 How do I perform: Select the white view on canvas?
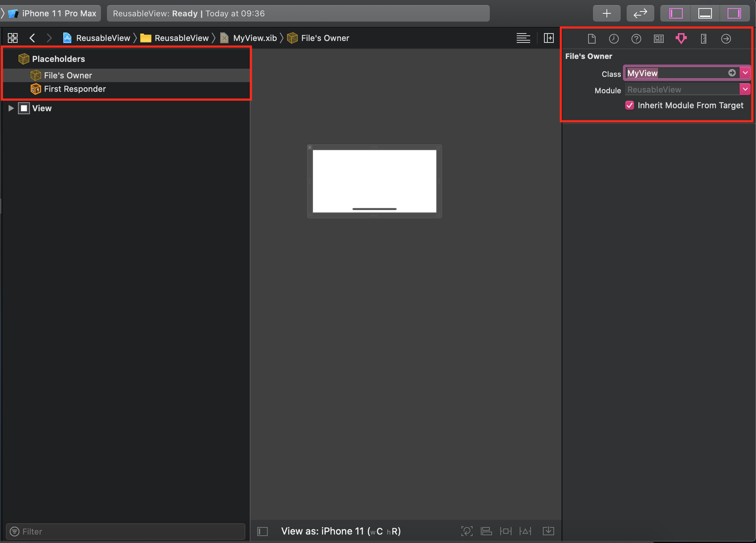[x=374, y=181]
